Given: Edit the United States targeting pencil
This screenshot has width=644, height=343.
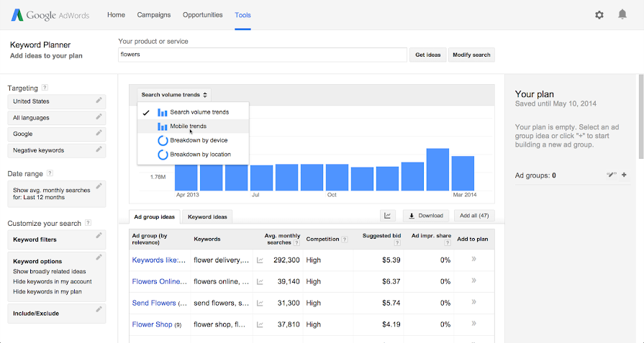Looking at the screenshot, I should click(99, 101).
